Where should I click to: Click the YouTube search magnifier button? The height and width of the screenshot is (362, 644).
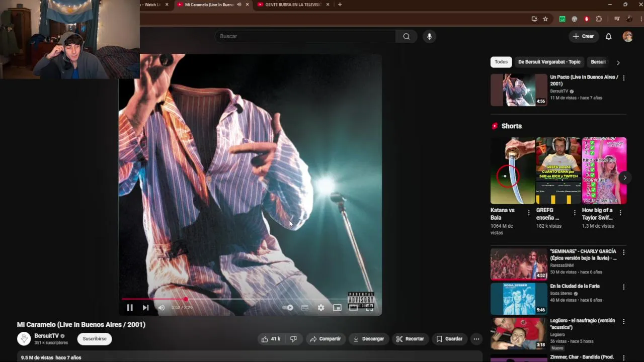(406, 36)
